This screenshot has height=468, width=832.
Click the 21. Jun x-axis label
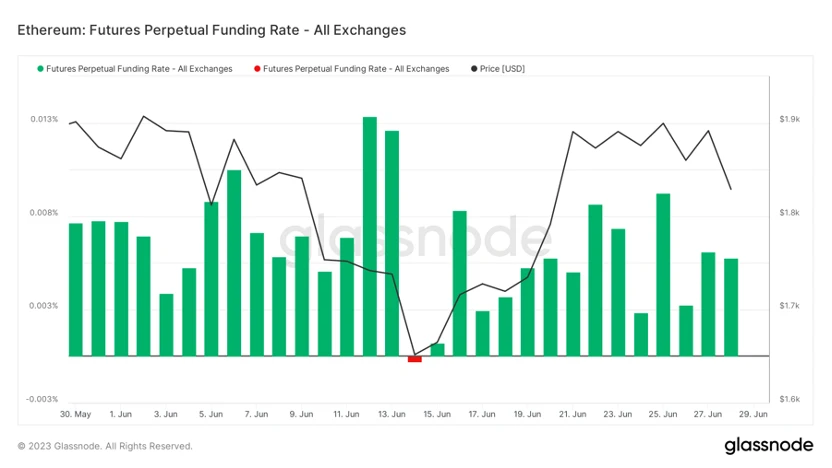573,413
